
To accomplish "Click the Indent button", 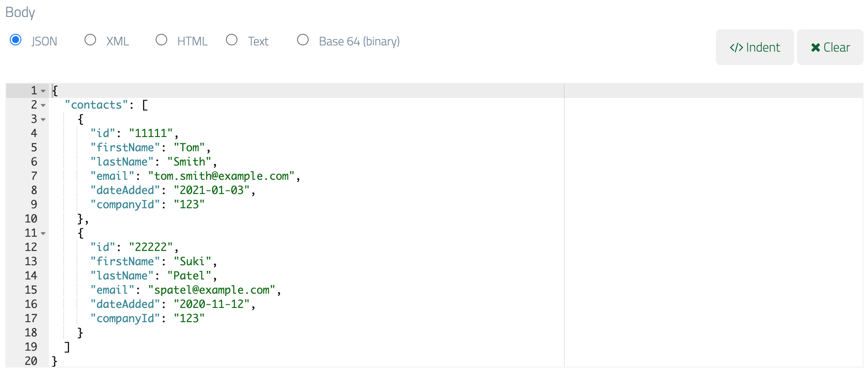I will (x=755, y=47).
